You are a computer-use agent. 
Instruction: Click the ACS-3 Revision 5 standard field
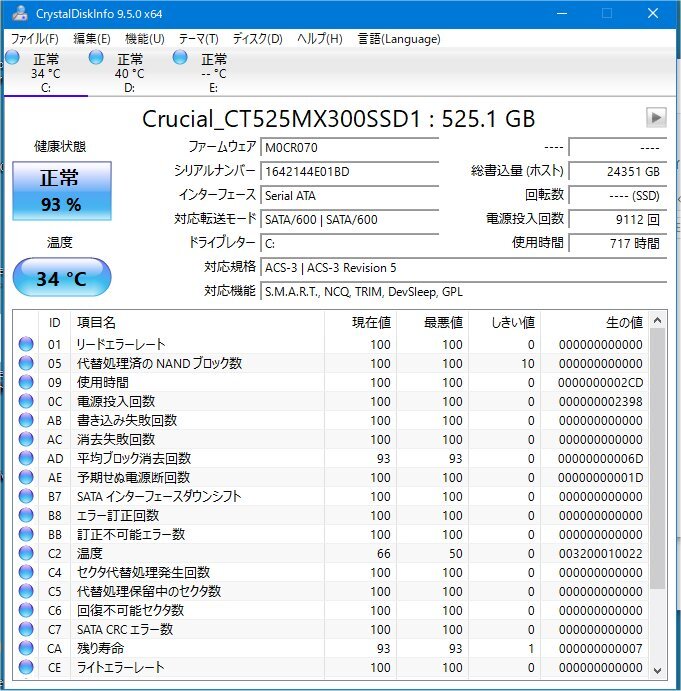[x=463, y=267]
